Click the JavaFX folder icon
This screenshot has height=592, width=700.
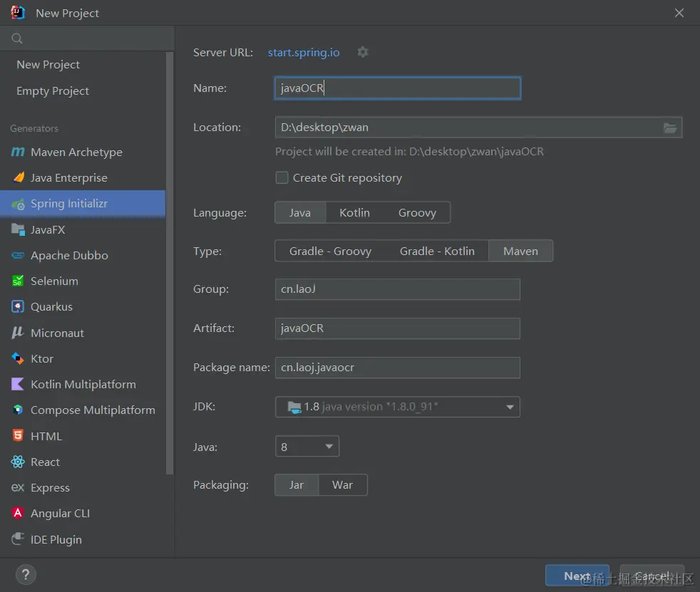tap(18, 230)
